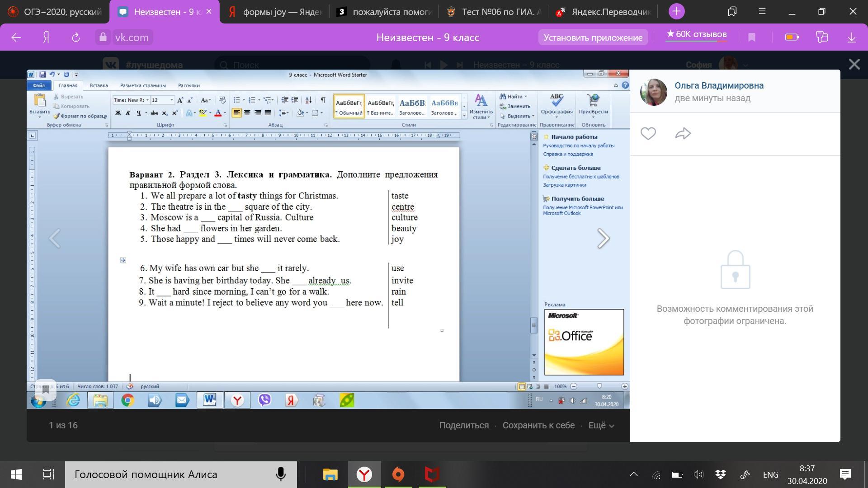Click the align right icon
This screenshot has height=488, width=868.
coord(257,113)
